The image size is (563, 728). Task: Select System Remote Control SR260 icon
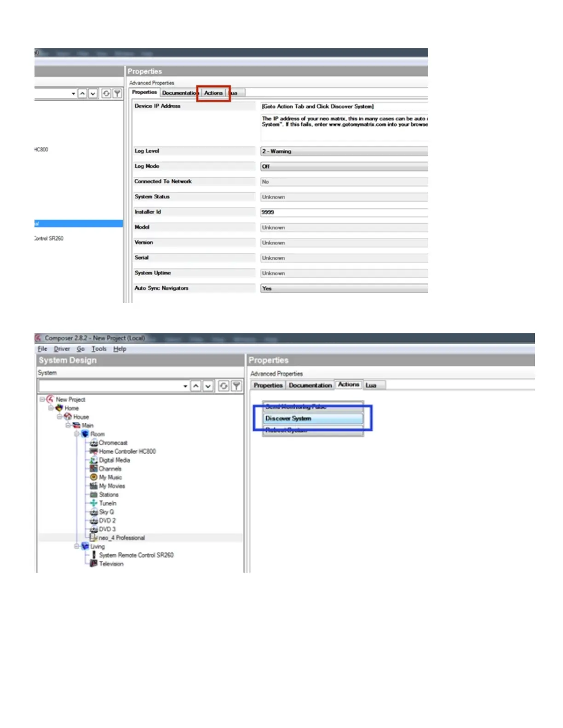(x=94, y=555)
